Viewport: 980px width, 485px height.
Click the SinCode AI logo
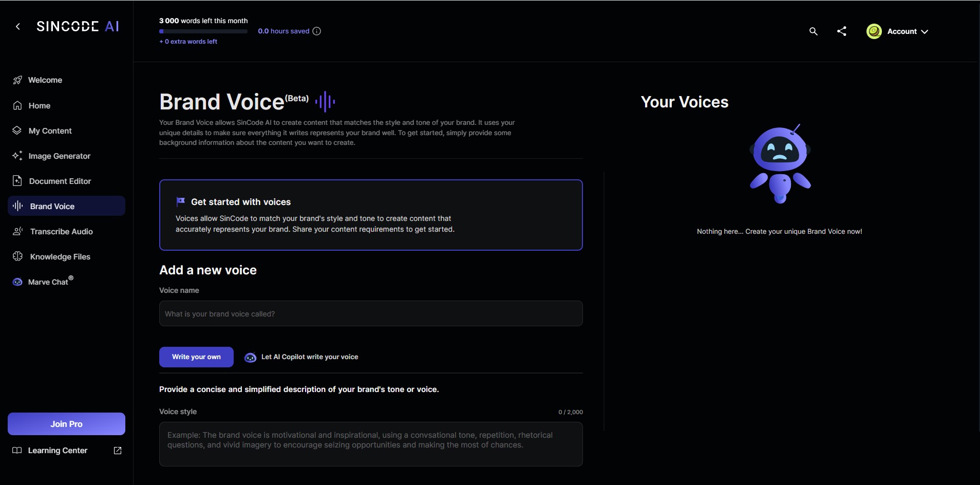pyautogui.click(x=78, y=26)
